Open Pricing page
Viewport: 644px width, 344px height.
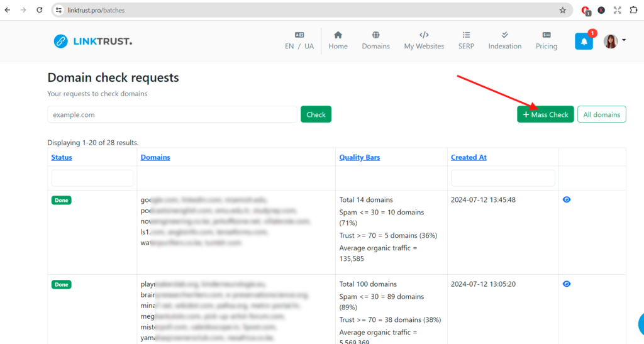click(546, 41)
